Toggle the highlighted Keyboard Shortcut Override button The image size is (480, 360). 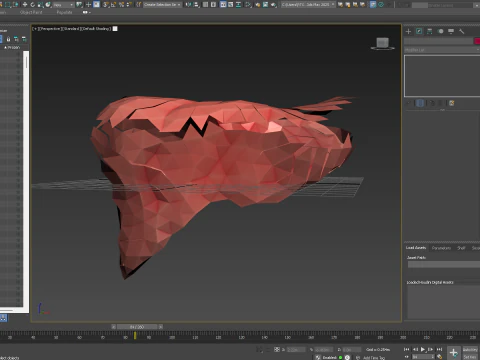96,5
